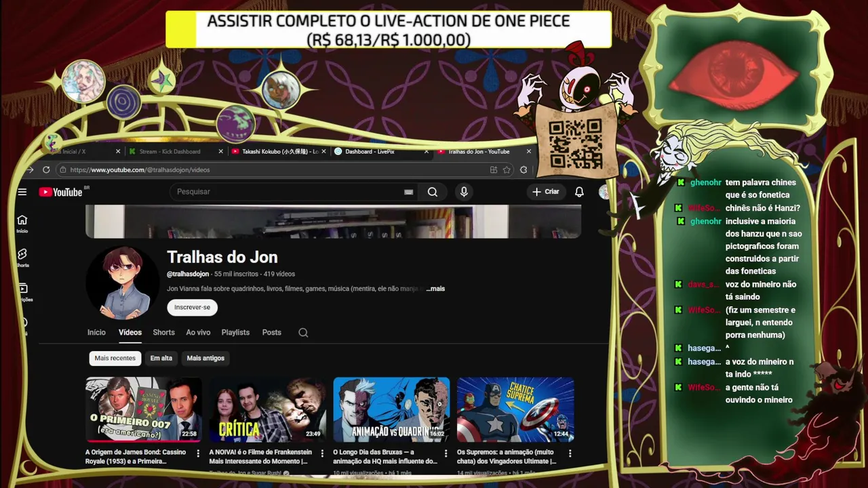Click the @tralhasdojon channel handle
Screen dimensions: 868x488
[188, 274]
